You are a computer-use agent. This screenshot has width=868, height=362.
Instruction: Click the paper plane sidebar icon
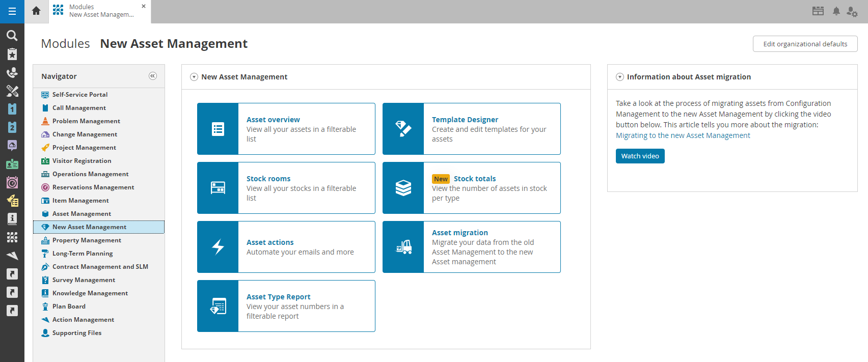pos(12,256)
